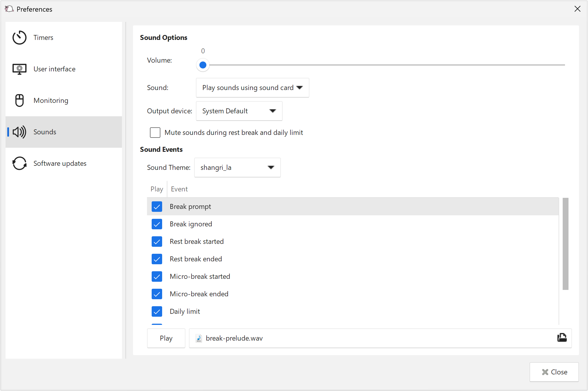Toggle Micro-break started sound checkbox
The width and height of the screenshot is (588, 391).
pyautogui.click(x=157, y=276)
